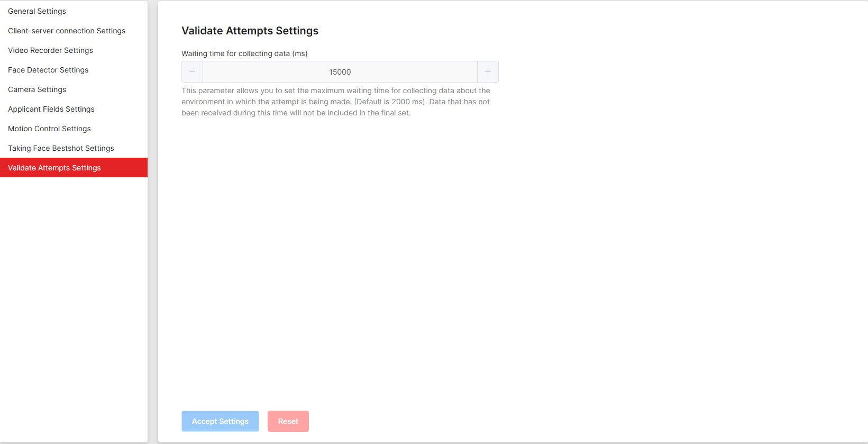Click the gray divider between sidebar and panel
This screenshot has height=444, width=868.
pyautogui.click(x=153, y=222)
